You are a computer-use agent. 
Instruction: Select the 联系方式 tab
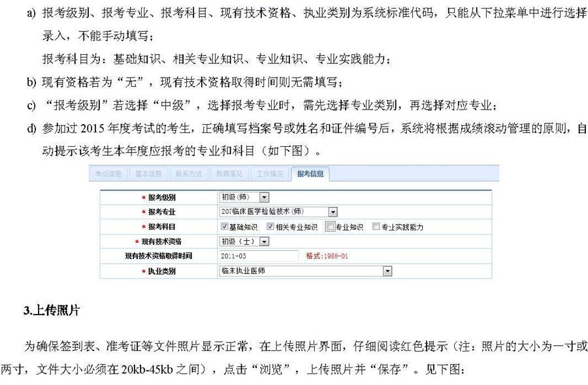click(x=188, y=174)
